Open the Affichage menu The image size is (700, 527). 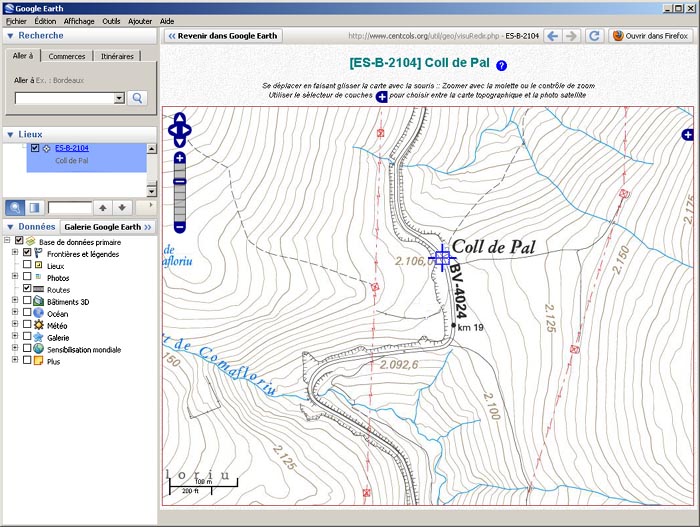[x=79, y=21]
